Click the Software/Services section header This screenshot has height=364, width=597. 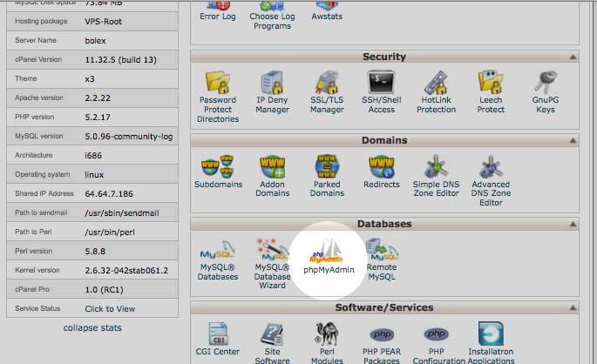point(384,307)
